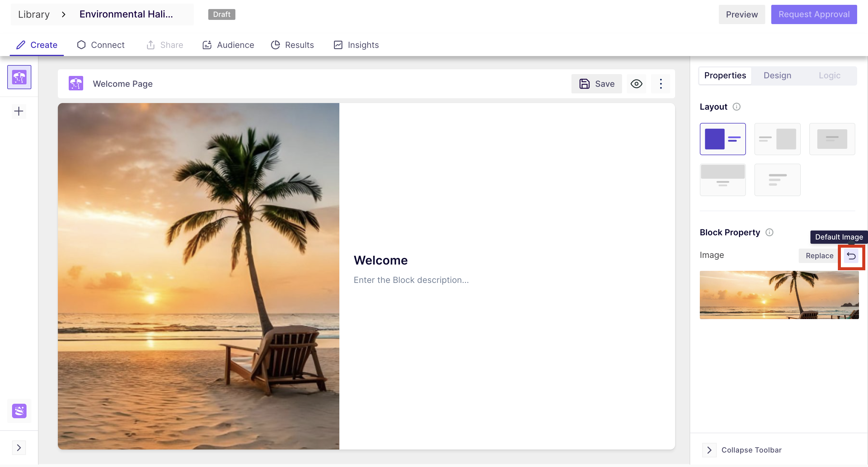
Task: Expand the left sidebar with the chevron
Action: tap(19, 448)
